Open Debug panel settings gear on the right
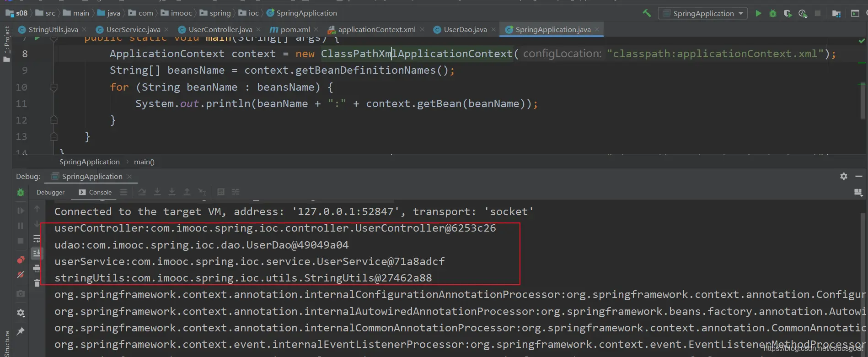This screenshot has width=868, height=357. [844, 176]
